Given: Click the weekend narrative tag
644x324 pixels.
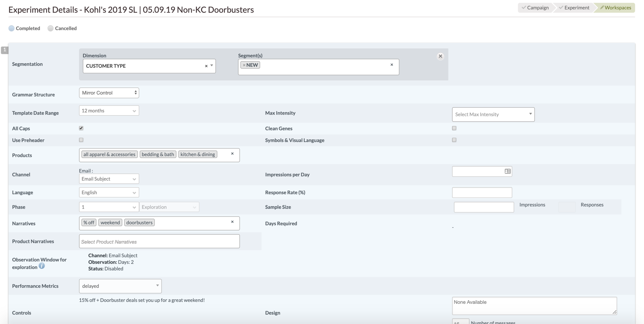Looking at the screenshot, I should click(110, 223).
